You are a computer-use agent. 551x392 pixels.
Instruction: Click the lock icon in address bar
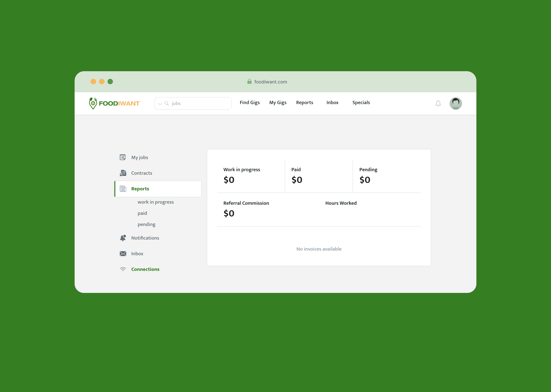click(x=249, y=82)
